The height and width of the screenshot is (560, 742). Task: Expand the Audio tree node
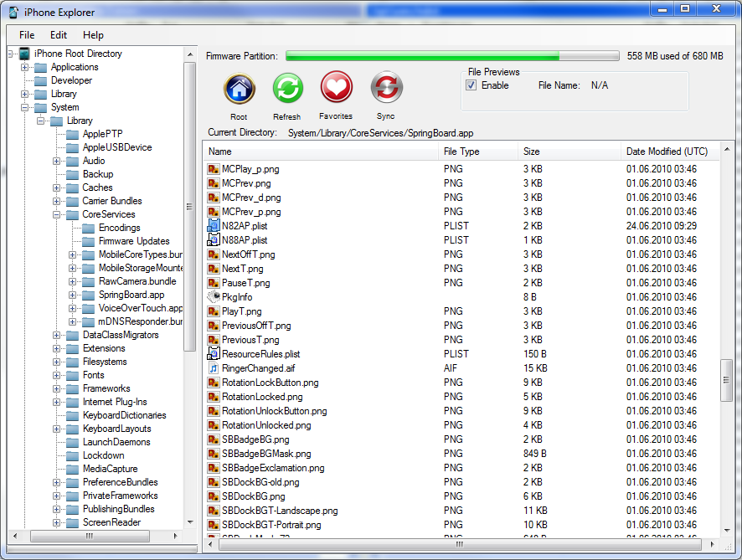[56, 161]
